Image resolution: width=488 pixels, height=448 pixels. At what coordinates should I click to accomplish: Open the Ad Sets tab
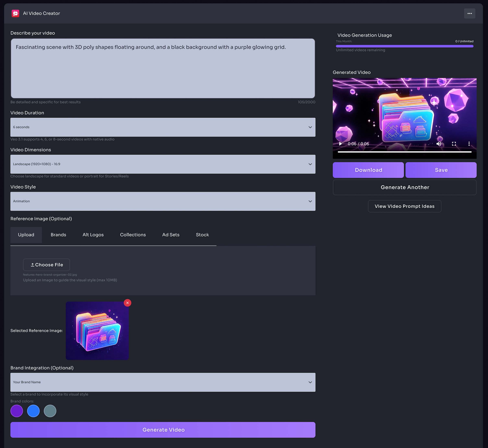coord(171,235)
